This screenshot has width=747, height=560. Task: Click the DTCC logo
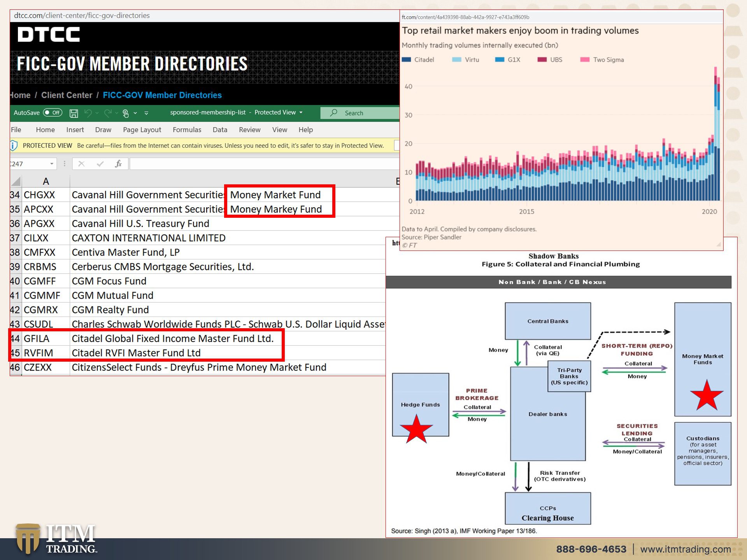point(49,34)
